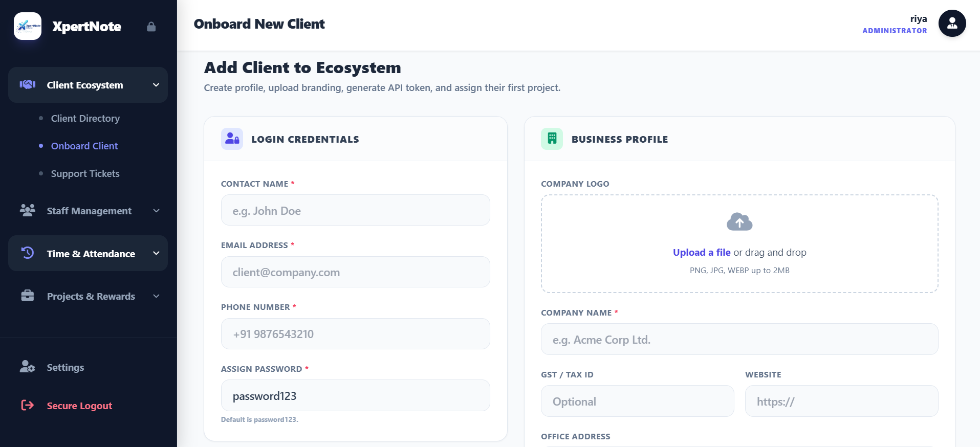
Task: Focus the Contact Name field
Action: pos(356,210)
